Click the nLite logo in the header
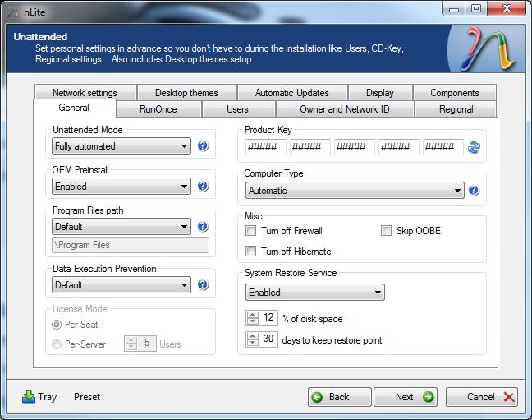 tap(487, 48)
